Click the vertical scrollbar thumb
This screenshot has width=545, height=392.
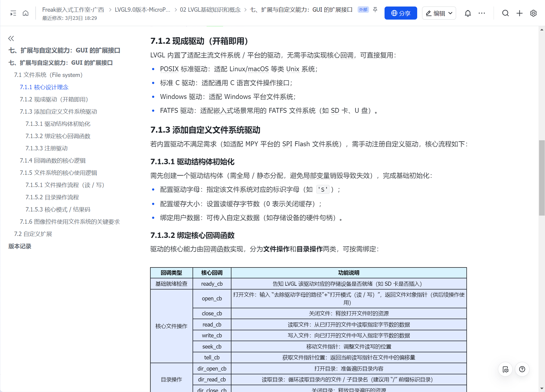click(x=541, y=178)
